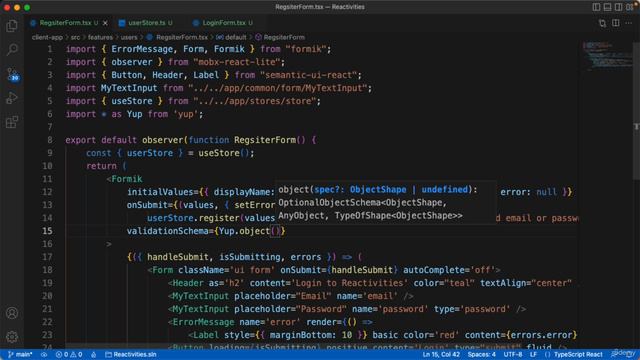Open the Accounts menu in the activity bar
This screenshot has width=640, height=360.
pos(12,313)
